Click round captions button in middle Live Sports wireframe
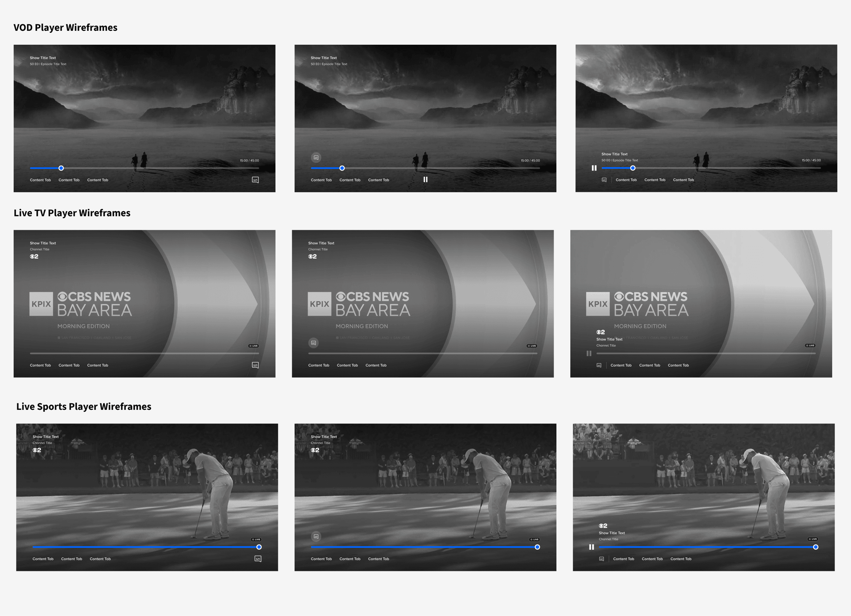The height and width of the screenshot is (616, 851). point(316,536)
